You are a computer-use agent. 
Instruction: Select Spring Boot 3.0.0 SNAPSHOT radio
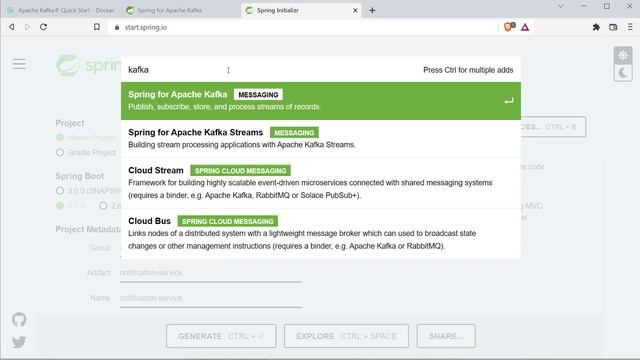[60, 191]
